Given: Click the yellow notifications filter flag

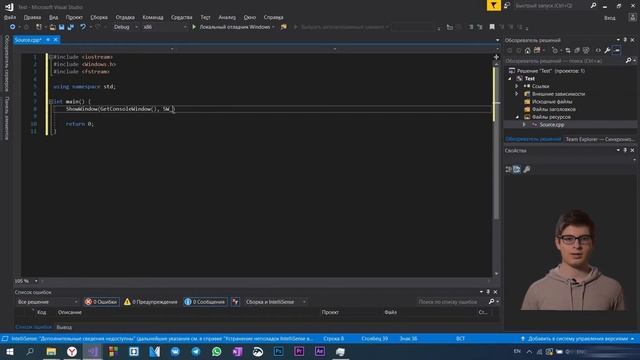Looking at the screenshot, I should click(x=493, y=5).
